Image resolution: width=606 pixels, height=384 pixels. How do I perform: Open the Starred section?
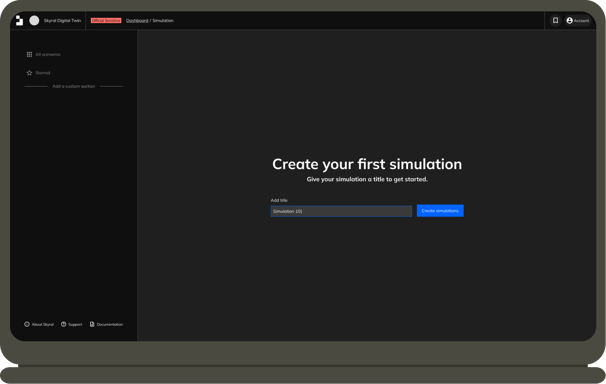(43, 73)
